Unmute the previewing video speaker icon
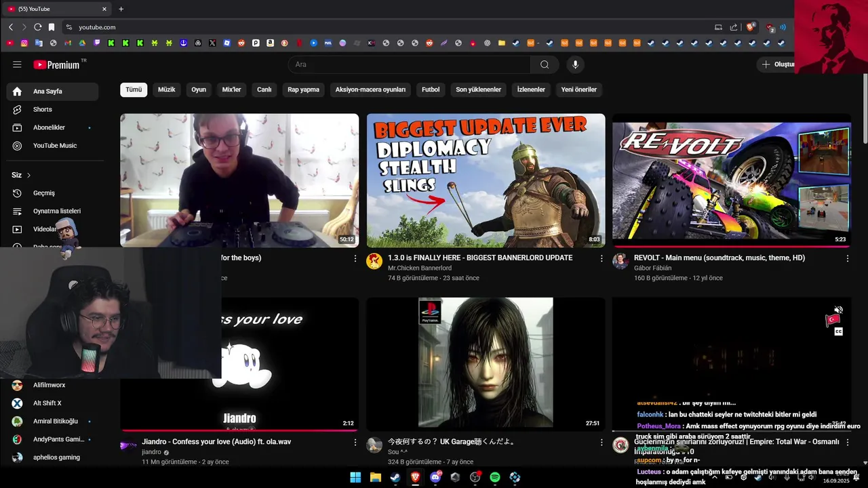The image size is (868, 488). 838,310
